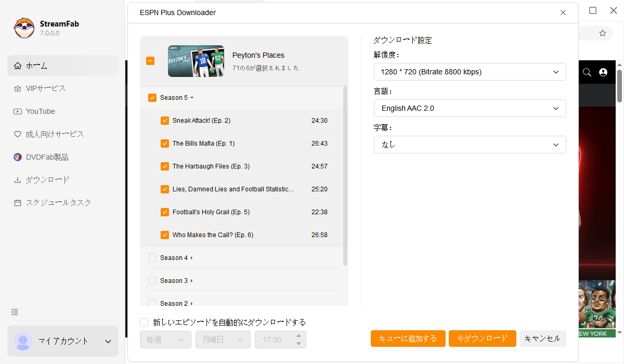This screenshot has width=624, height=364.
Task: Click the home icon in sidebar
Action: 18,66
